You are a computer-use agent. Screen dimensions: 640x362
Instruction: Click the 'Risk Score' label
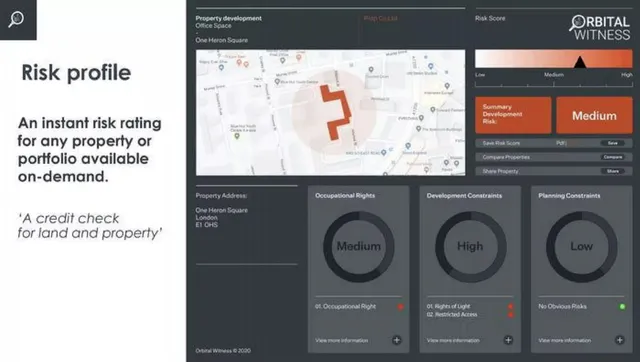[490, 18]
